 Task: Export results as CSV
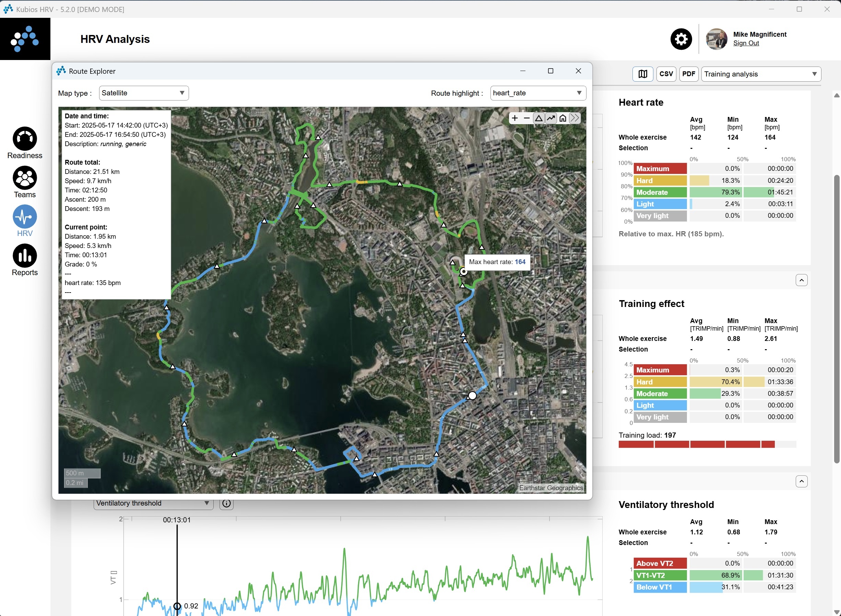pos(666,74)
